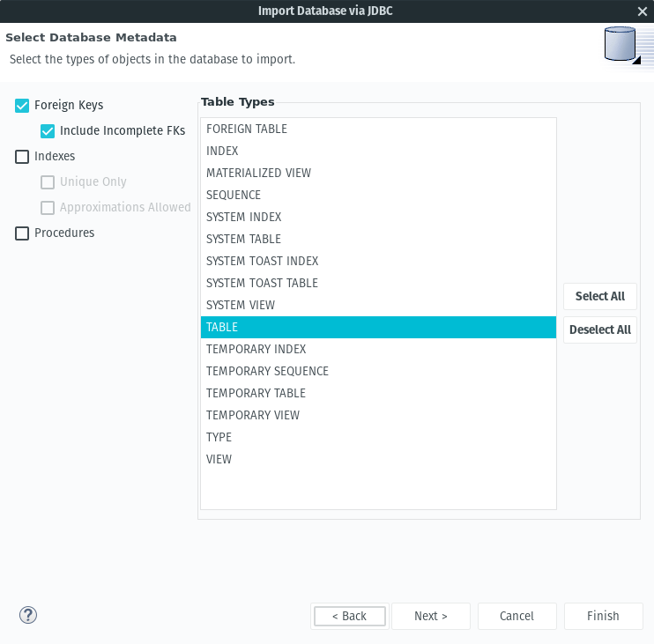654x644 pixels.
Task: Check the Procedures option
Action: tap(22, 233)
